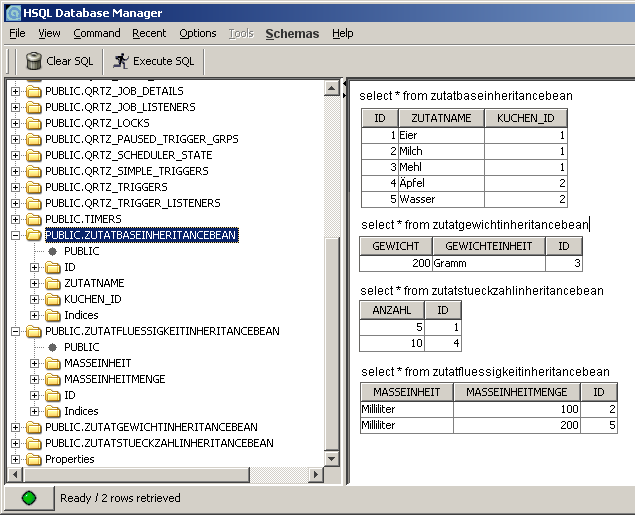635x515 pixels.
Task: Click tree scrollbar down arrow
Action: (x=332, y=459)
